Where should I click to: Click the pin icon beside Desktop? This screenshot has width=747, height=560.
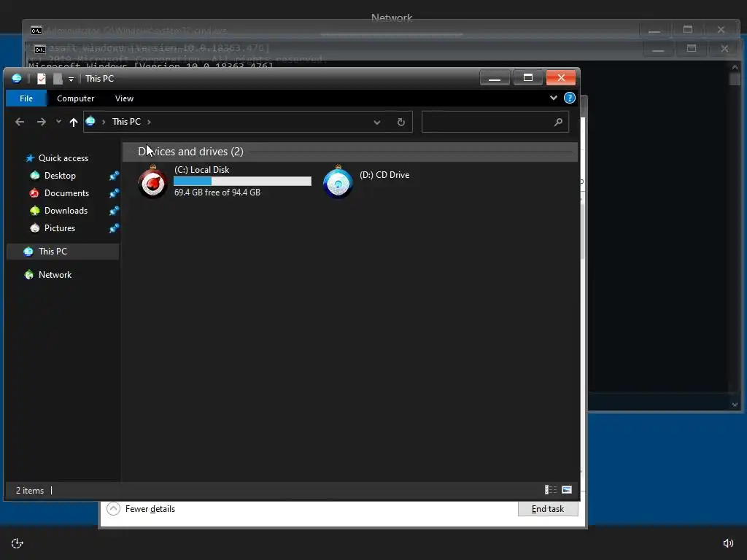114,176
